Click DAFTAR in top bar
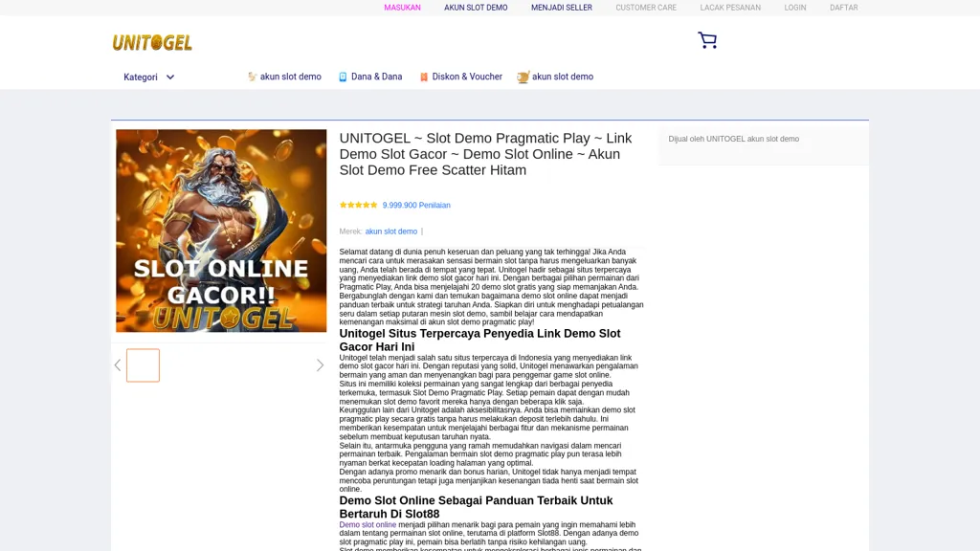Image resolution: width=980 pixels, height=551 pixels. coord(844,8)
